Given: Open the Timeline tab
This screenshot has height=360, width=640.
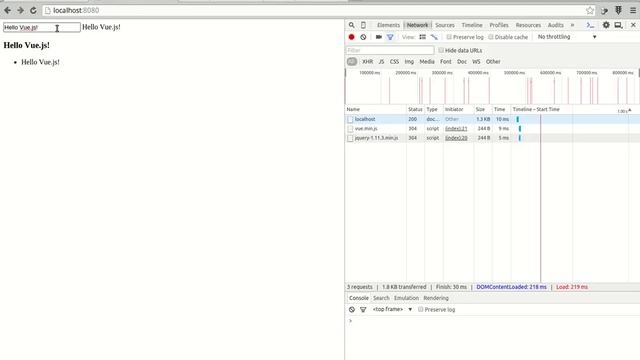Looking at the screenshot, I should pyautogui.click(x=472, y=25).
